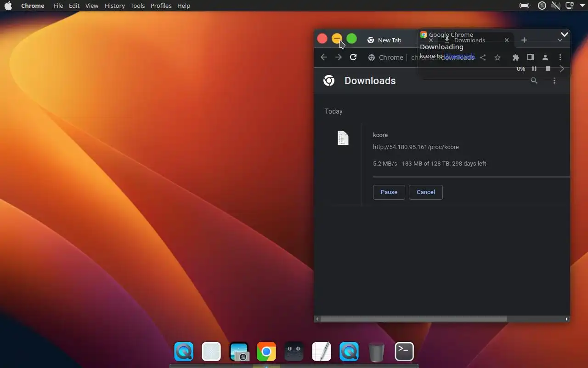Click the Pause button for kcore
Image resolution: width=588 pixels, height=368 pixels.
click(x=389, y=192)
